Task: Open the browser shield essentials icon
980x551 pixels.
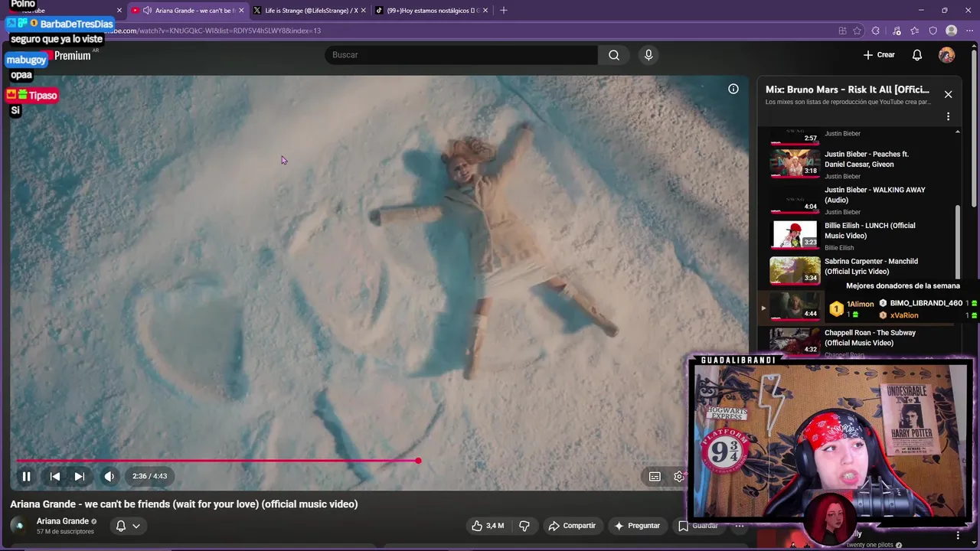Action: (933, 31)
